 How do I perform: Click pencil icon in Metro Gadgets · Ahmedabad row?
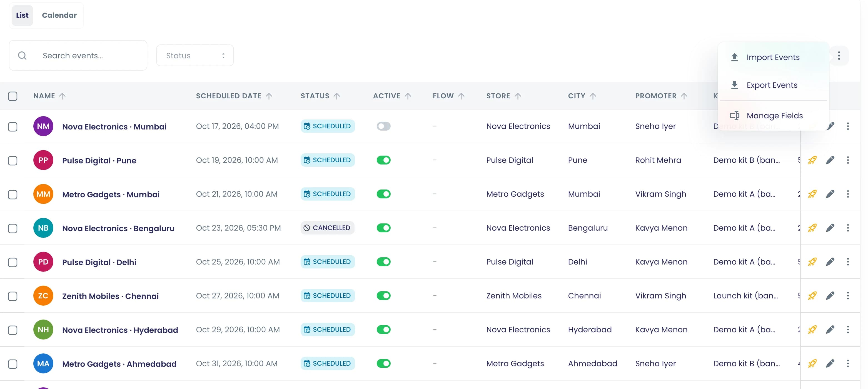point(830,363)
